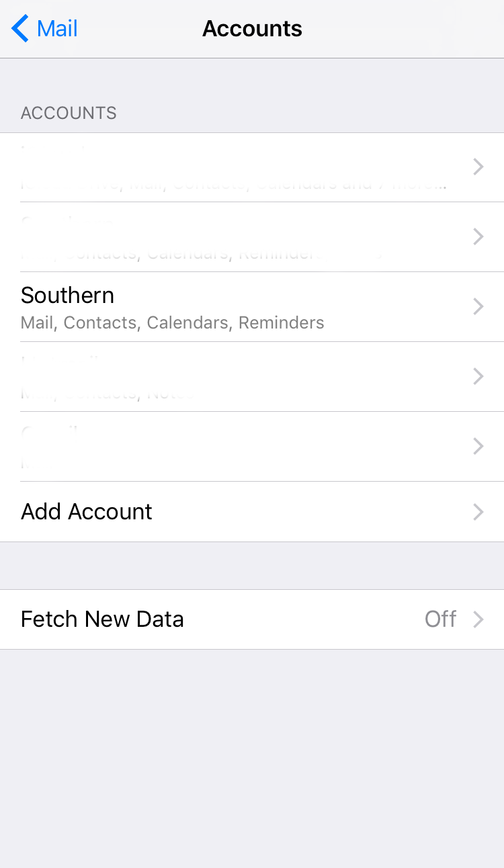Viewport: 504px width, 868px height.
Task: Tap the Accounts title in navigation bar
Action: coord(252,29)
